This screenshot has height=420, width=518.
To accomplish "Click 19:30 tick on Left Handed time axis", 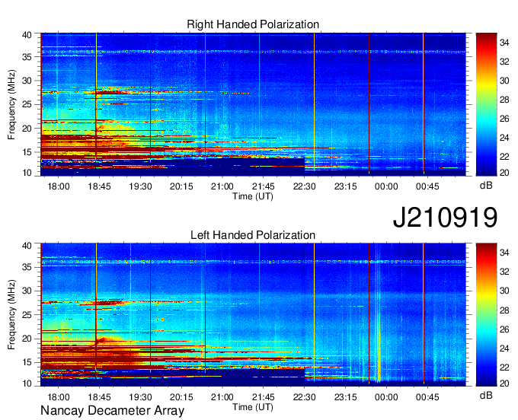I will click(140, 397).
